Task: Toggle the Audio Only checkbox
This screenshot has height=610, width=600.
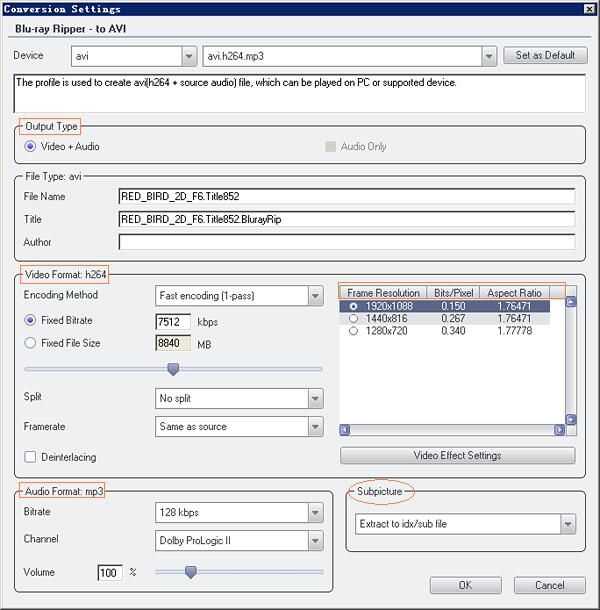Action: (330, 147)
